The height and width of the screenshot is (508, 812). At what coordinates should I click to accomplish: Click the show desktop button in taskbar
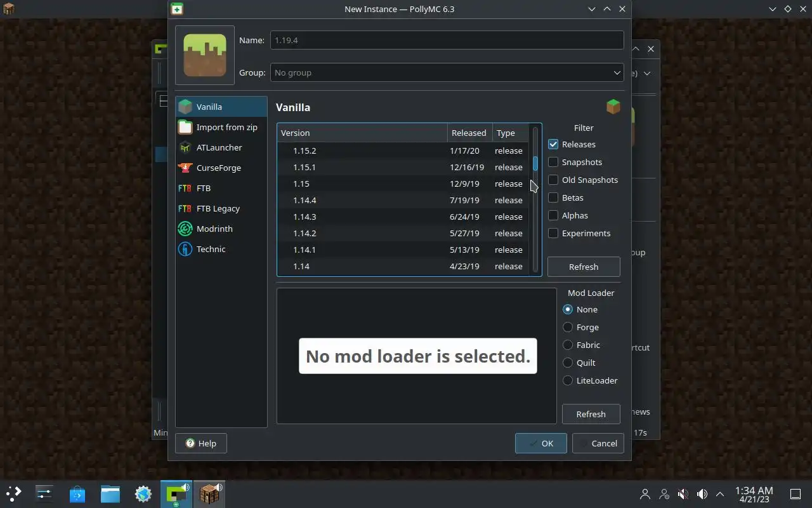pos(795,493)
